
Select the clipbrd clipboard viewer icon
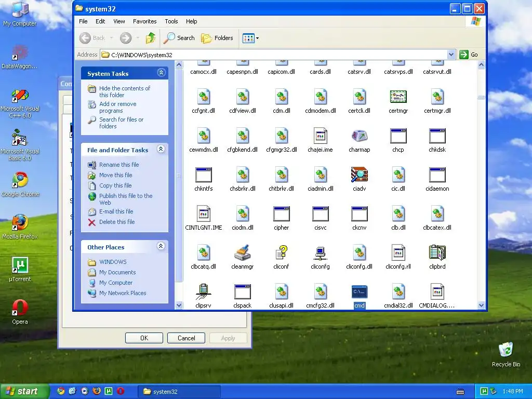click(437, 253)
